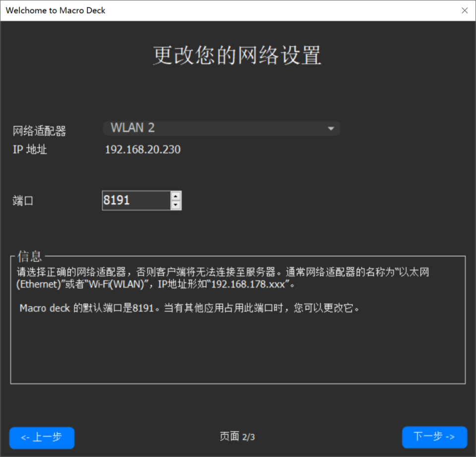Click the IP address 192.168.20.230 text
This screenshot has width=476, height=457.
(142, 149)
